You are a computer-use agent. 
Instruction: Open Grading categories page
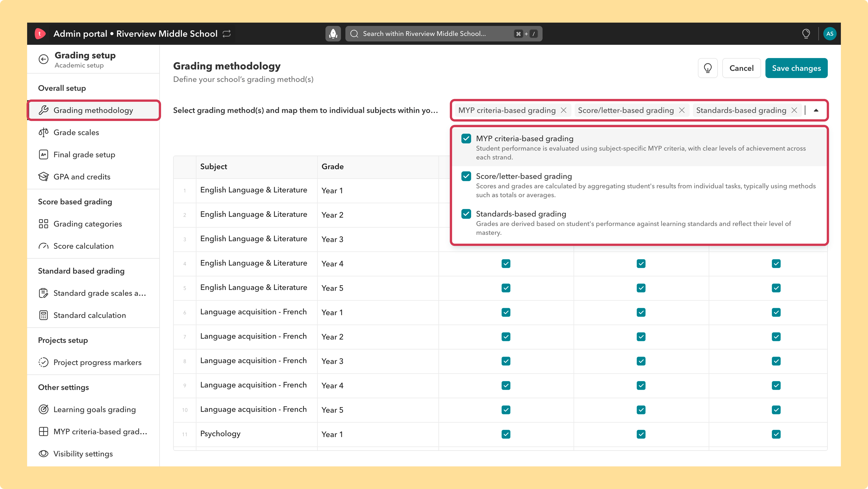[94, 224]
